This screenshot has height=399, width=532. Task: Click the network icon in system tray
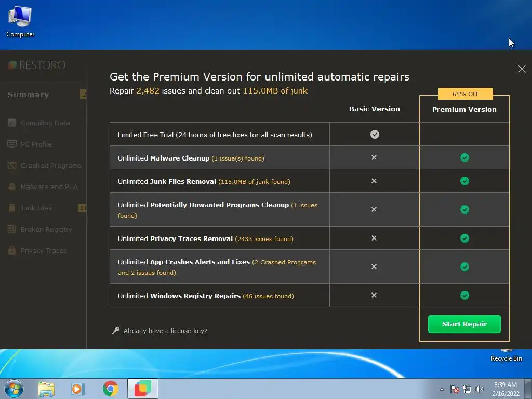(467, 389)
